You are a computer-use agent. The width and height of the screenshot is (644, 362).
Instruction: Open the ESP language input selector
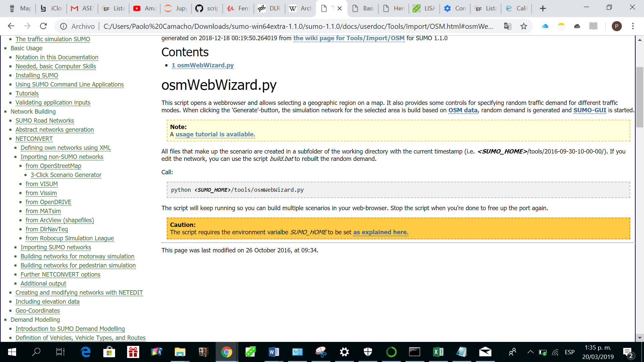tap(570, 352)
